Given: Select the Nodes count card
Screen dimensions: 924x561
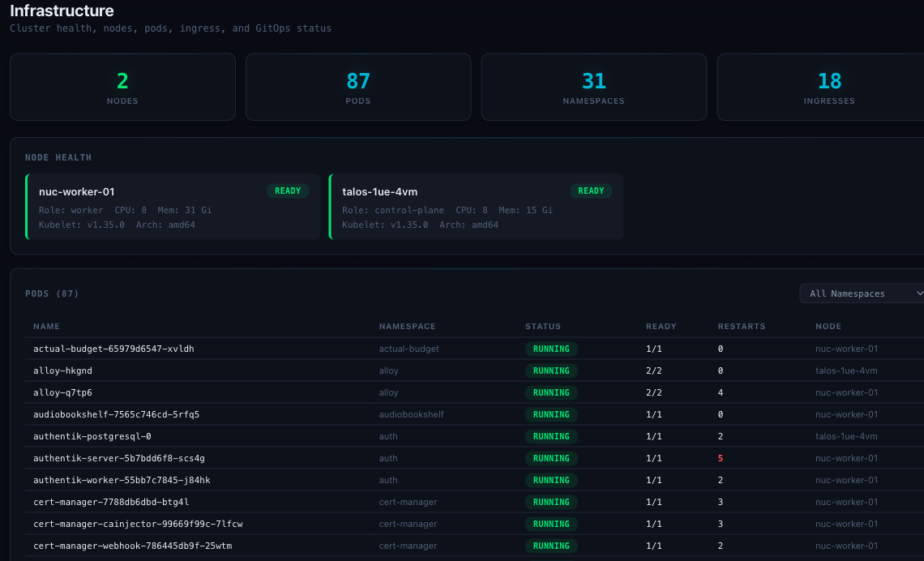Looking at the screenshot, I should click(122, 88).
